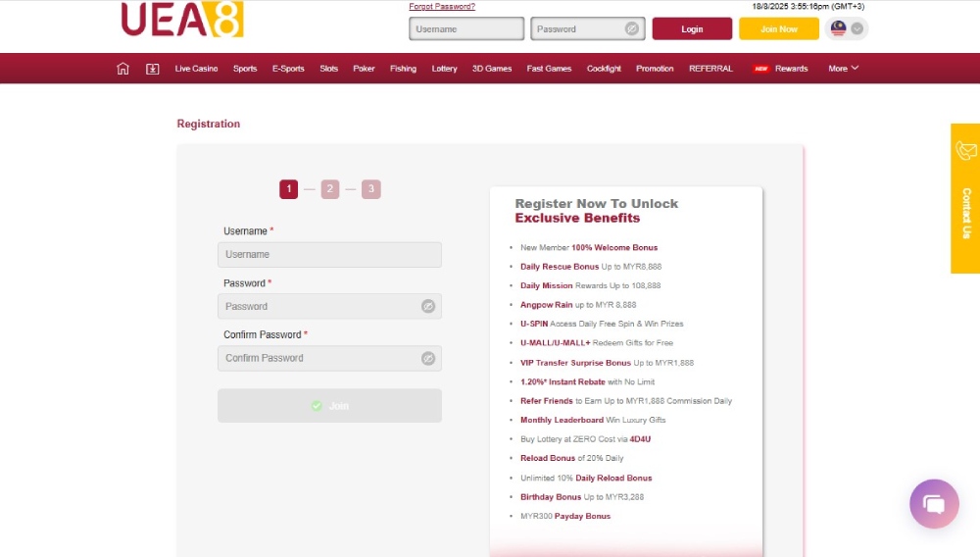Focus the header Password field
980x557 pixels.
[x=587, y=28]
